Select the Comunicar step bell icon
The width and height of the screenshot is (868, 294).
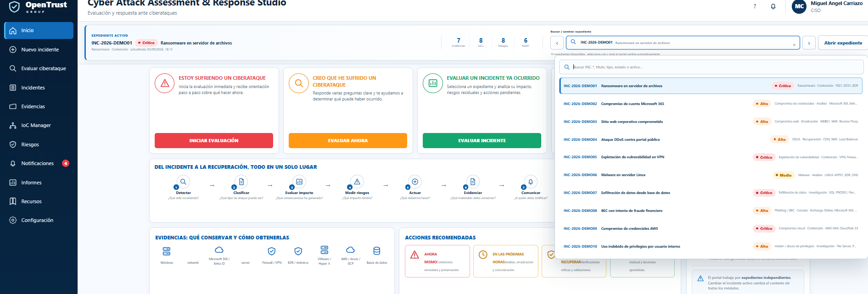531,182
